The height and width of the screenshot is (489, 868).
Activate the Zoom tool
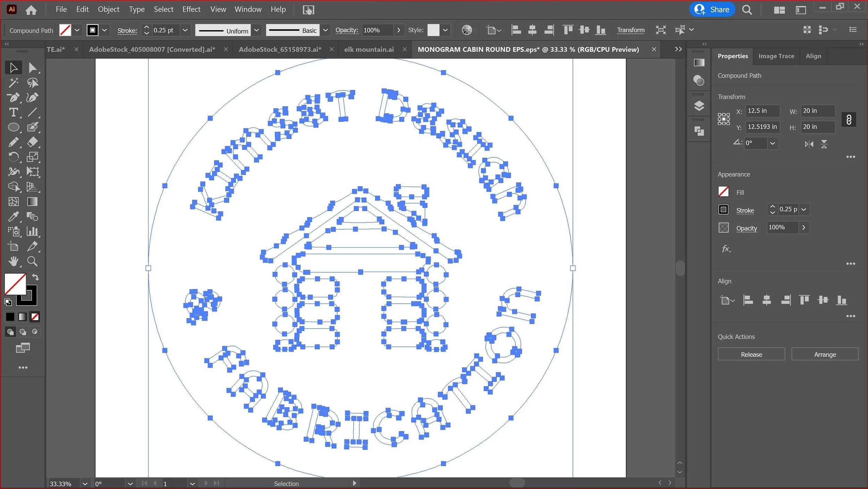[x=32, y=261]
